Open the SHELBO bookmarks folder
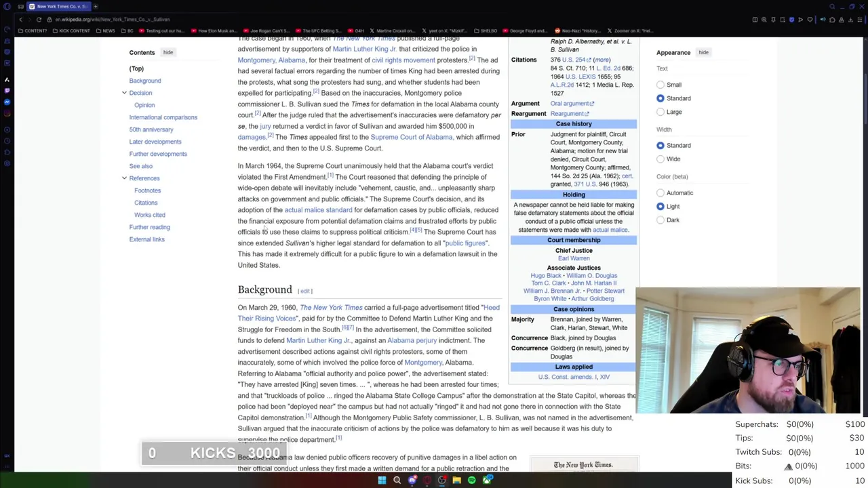Image resolution: width=868 pixels, height=488 pixels. pyautogui.click(x=484, y=30)
